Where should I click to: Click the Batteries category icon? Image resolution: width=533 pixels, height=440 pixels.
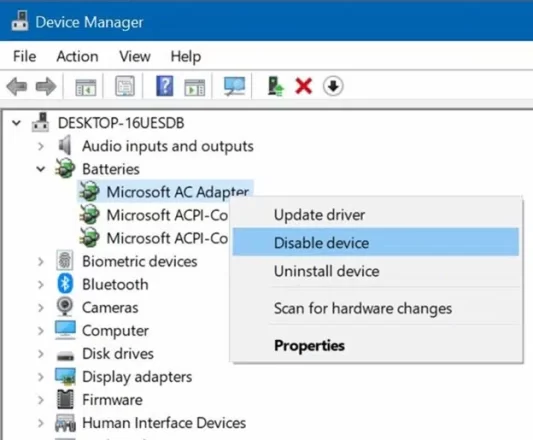pos(65,168)
